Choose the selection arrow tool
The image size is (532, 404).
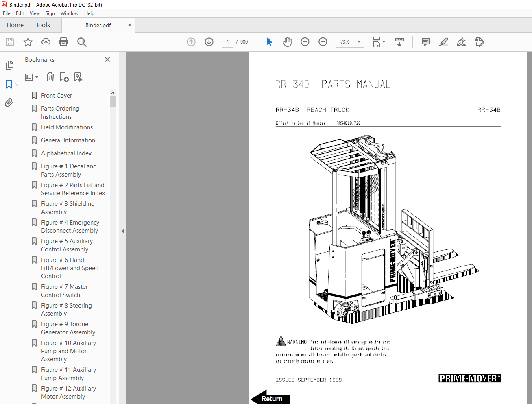click(269, 42)
